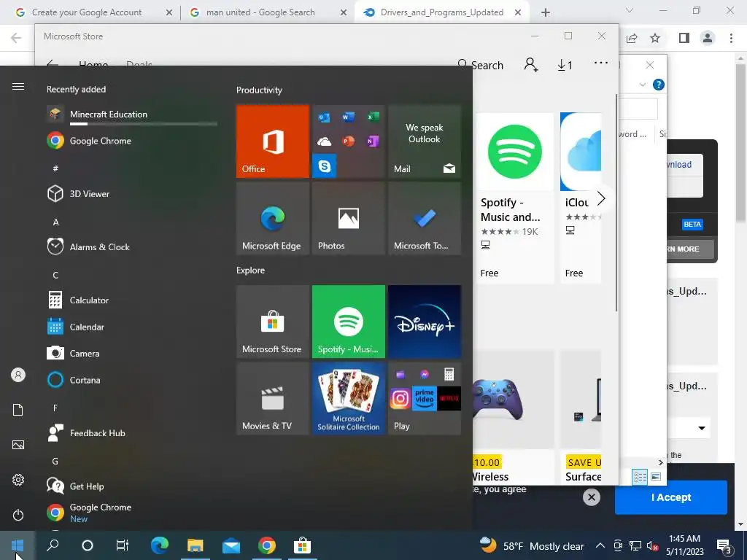Open the Chrome tab search chevron
747x560 pixels.
(x=630, y=10)
